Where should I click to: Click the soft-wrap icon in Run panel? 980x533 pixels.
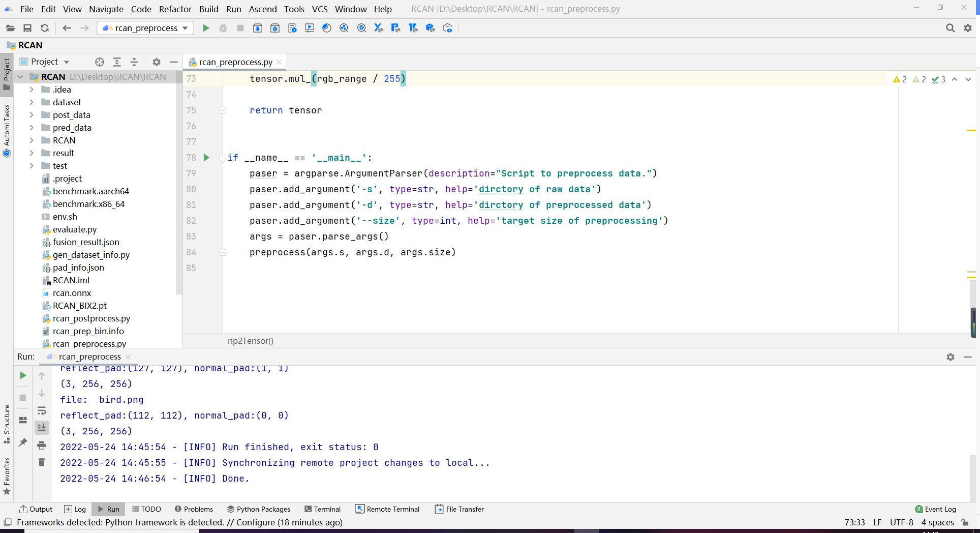[42, 410]
